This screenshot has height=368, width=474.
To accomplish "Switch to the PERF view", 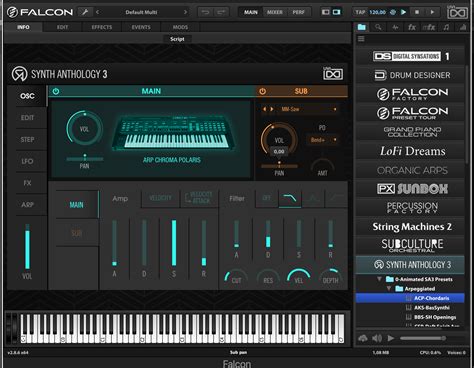I will click(x=299, y=12).
